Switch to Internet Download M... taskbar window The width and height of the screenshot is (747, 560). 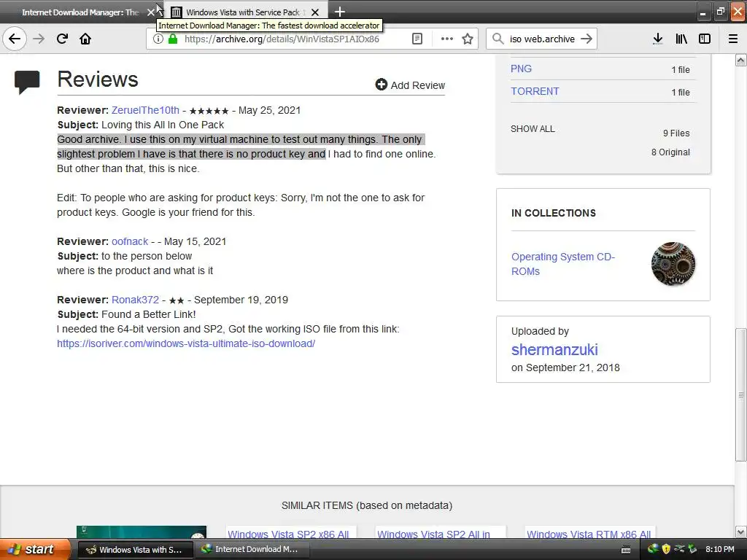coord(252,550)
